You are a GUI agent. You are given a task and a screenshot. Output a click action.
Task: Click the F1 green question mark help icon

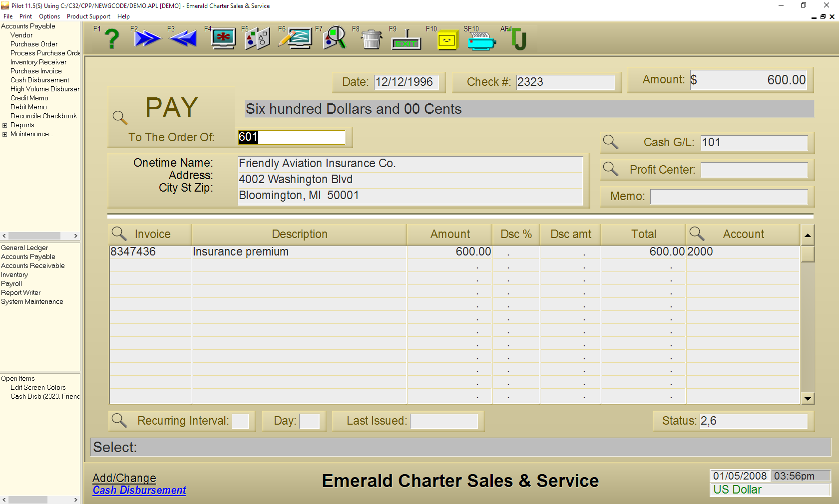[x=112, y=39]
